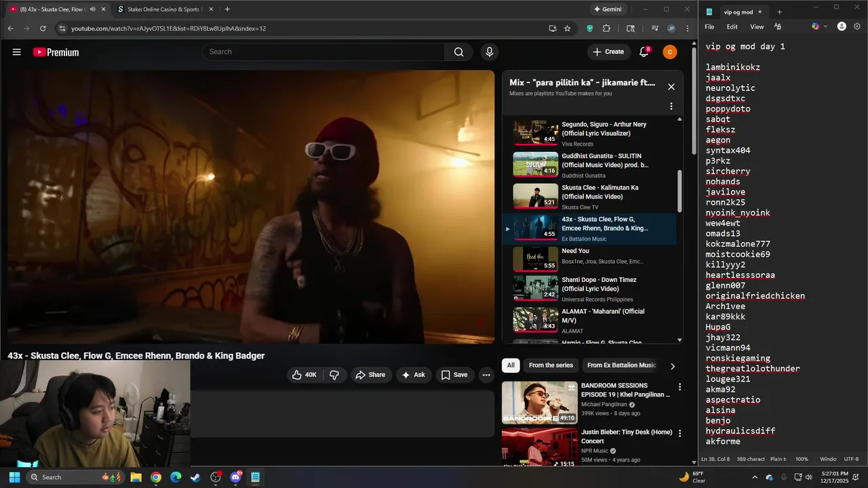
Task: Play Need You from the playlist
Action: click(588, 258)
